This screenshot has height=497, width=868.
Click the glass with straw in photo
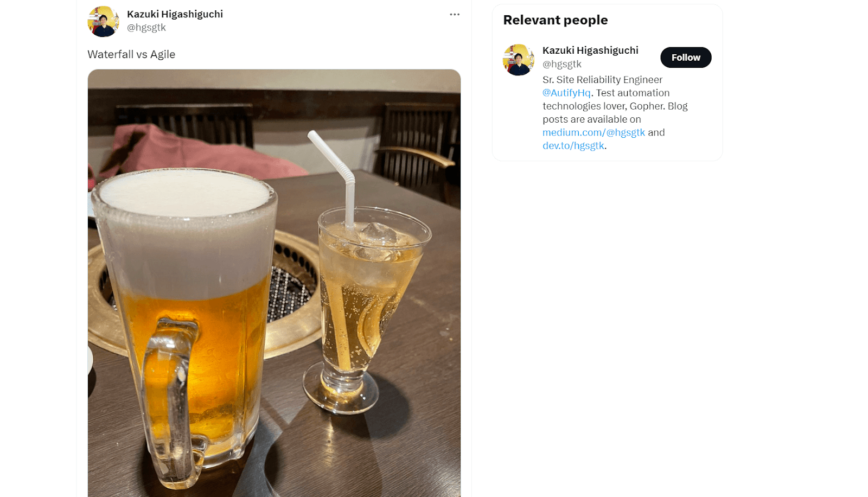tap(369, 304)
